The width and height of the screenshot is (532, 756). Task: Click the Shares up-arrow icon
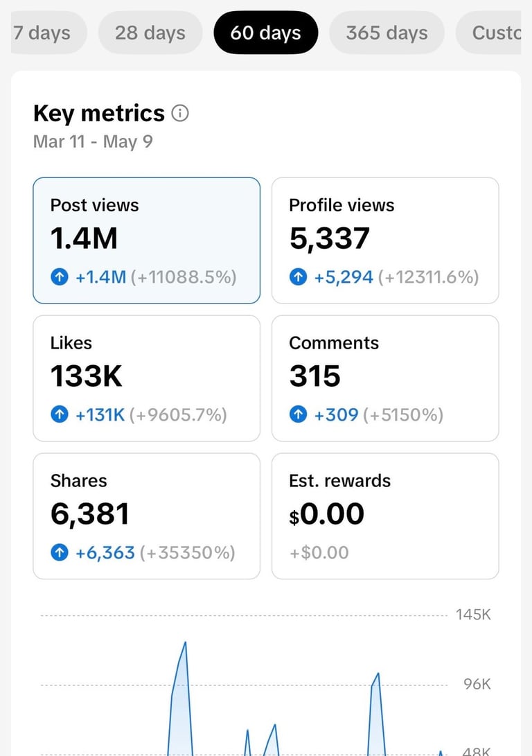point(60,552)
